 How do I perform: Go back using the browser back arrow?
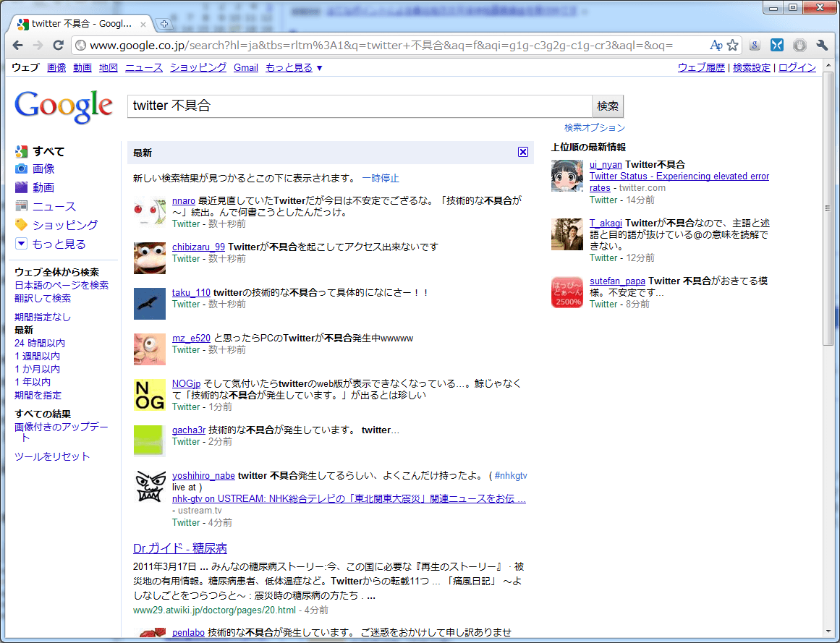(18, 45)
